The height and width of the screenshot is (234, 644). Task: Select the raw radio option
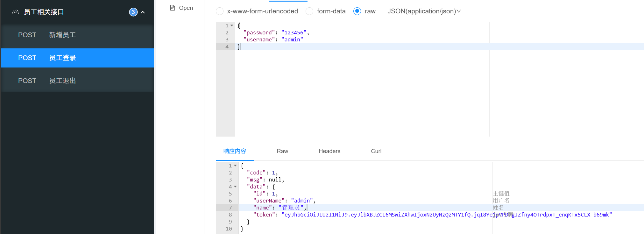(x=357, y=11)
